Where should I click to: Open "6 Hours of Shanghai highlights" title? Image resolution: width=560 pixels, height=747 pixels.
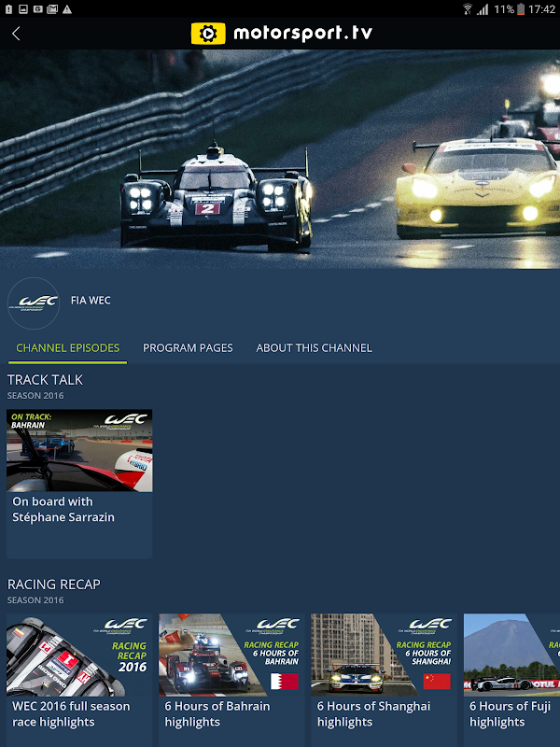click(374, 713)
